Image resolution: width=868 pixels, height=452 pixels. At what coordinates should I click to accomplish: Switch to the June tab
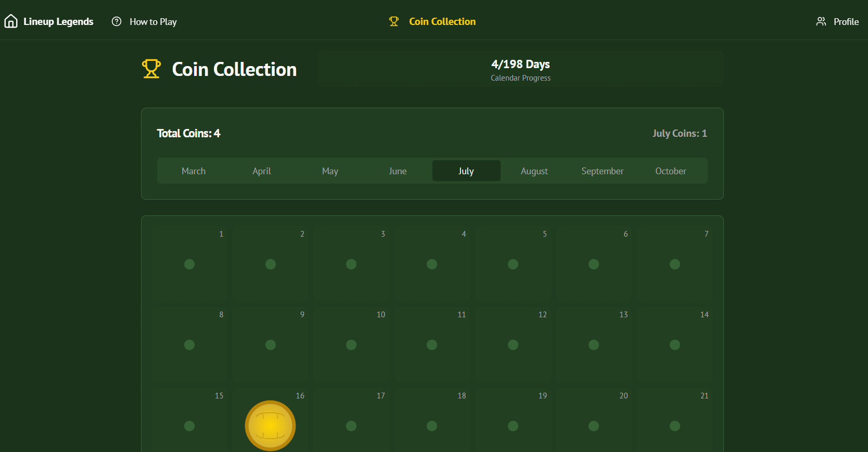pos(398,171)
